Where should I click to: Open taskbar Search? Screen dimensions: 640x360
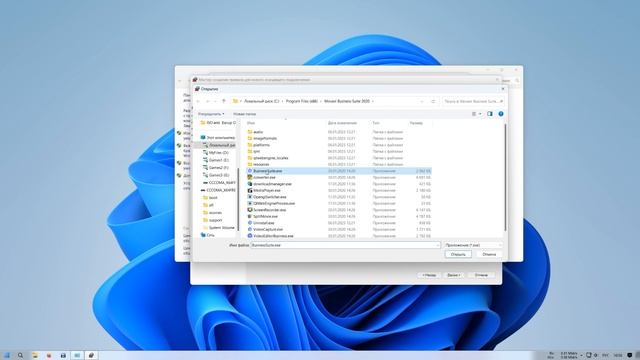[x=20, y=356]
